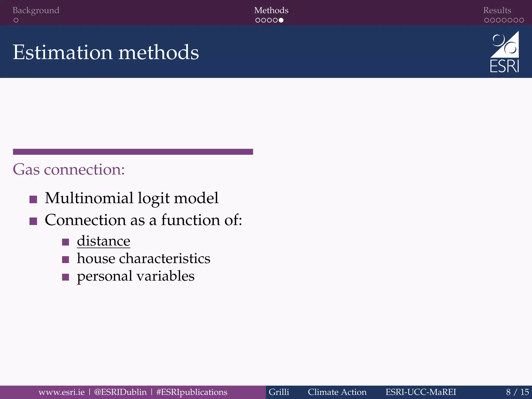Click #ESRIpublications hashtag in footer

click(x=192, y=392)
